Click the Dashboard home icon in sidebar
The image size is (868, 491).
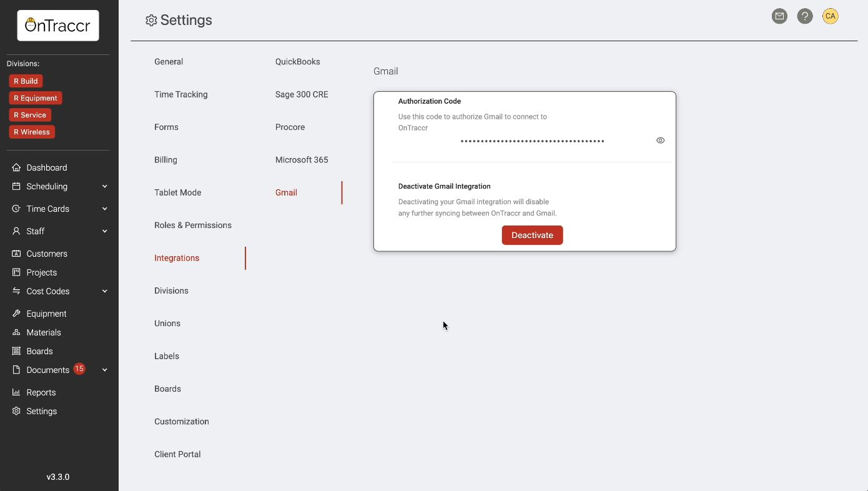pos(17,167)
